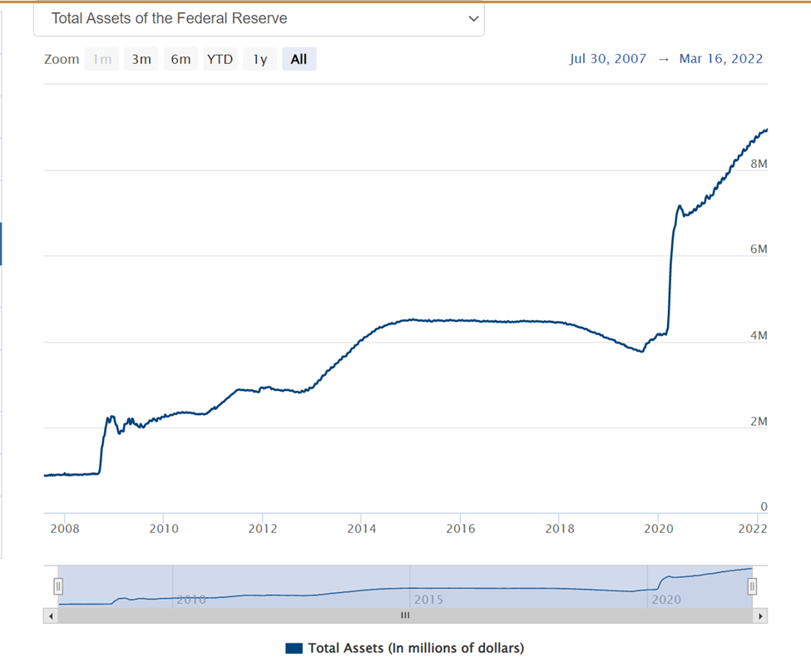Click the blue Total Assets legend swatch

(293, 648)
